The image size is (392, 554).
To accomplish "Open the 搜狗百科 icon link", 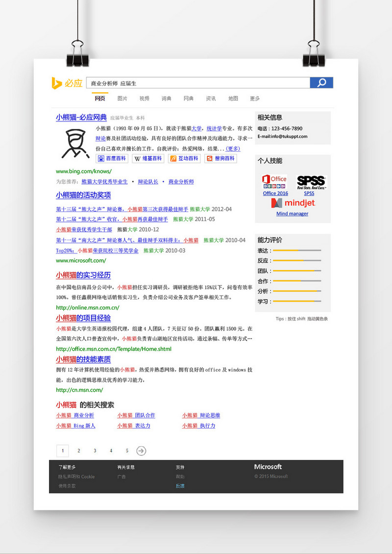I will point(220,159).
